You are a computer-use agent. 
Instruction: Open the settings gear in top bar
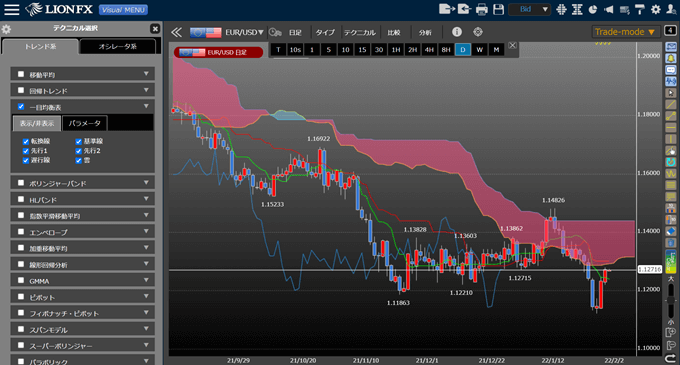click(656, 9)
